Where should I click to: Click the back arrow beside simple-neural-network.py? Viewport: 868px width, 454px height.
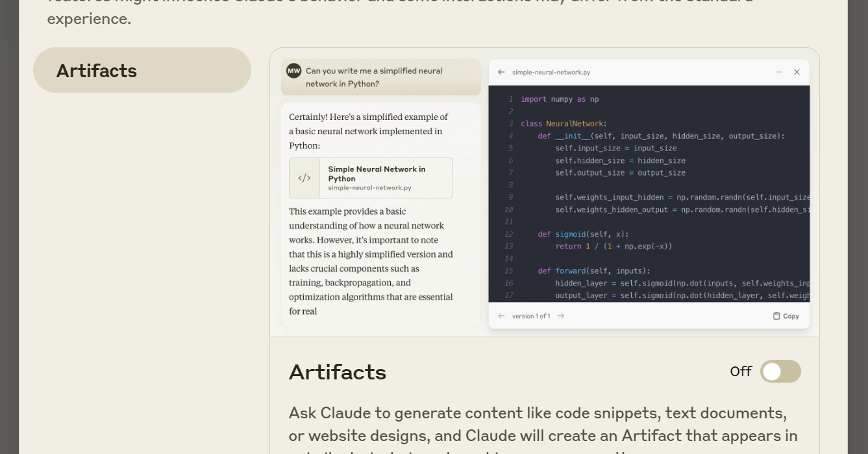[x=501, y=72]
